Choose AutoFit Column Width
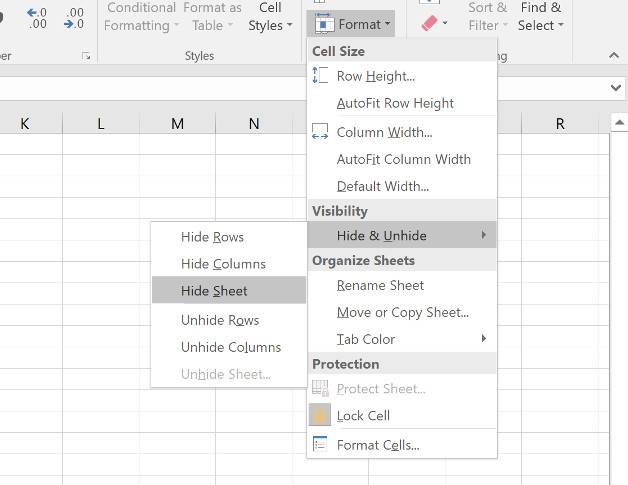Viewport: 628px width, 485px height. [x=402, y=159]
